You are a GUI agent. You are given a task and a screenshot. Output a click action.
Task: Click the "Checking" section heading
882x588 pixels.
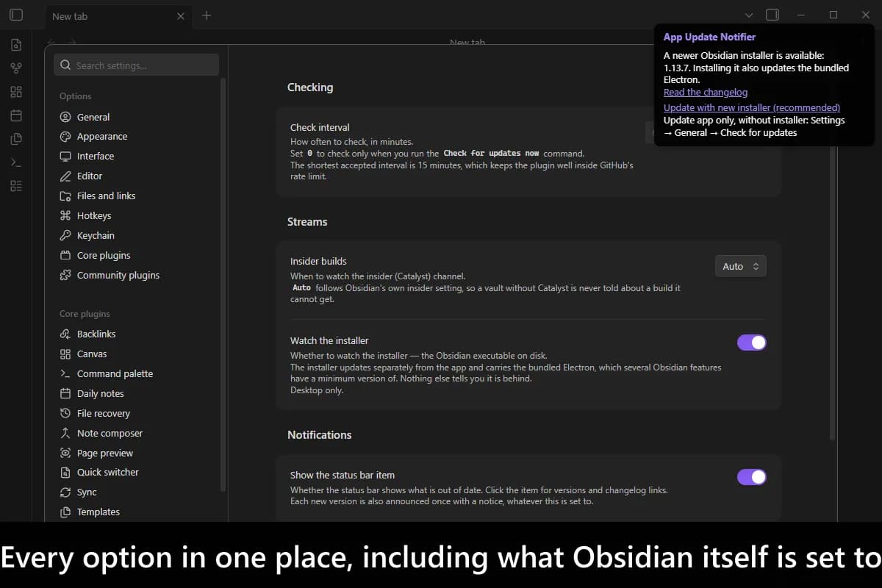click(310, 87)
